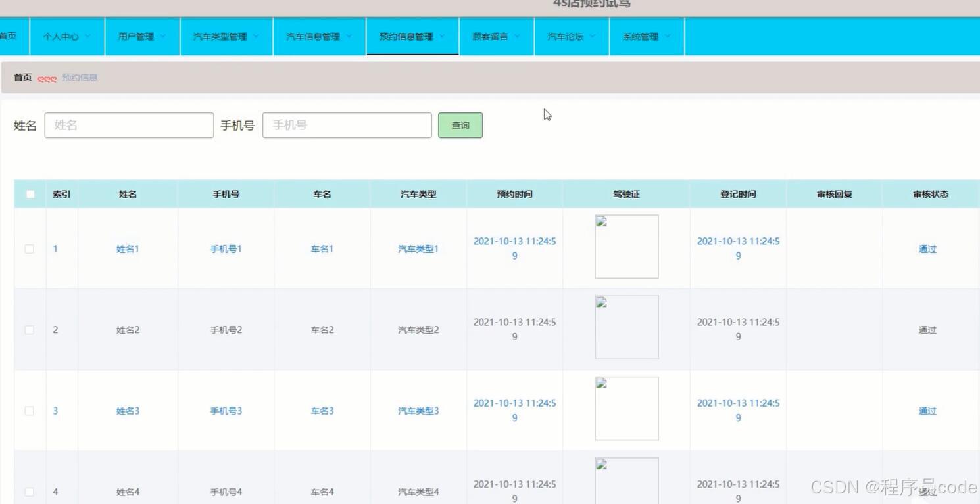The height and width of the screenshot is (504, 980).
Task: Click the 姓名 search input field
Action: (129, 125)
